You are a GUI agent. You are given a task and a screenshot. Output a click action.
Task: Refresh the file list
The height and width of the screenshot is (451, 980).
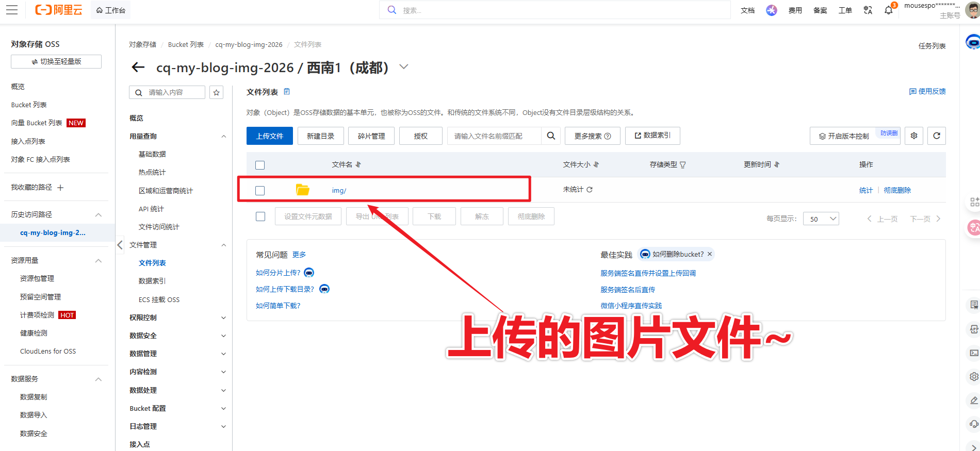point(937,136)
